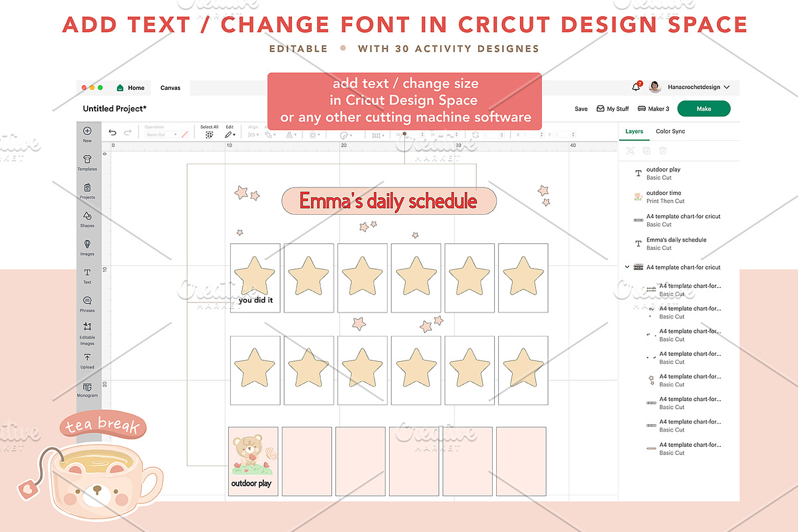The image size is (798, 532).
Task: Open the Templates panel
Action: click(x=87, y=162)
